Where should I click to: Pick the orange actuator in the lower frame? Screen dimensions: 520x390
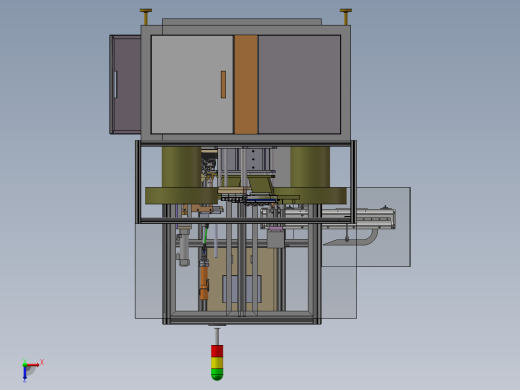point(204,283)
